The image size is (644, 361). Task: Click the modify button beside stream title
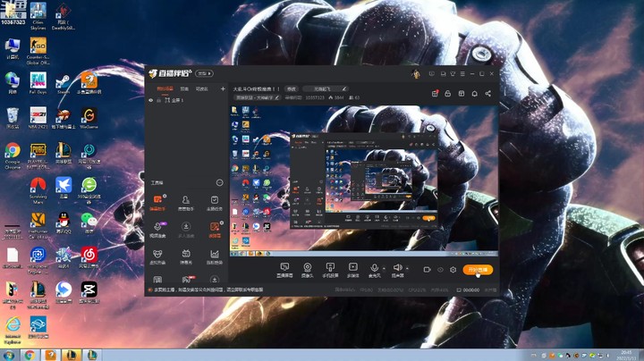coord(292,88)
